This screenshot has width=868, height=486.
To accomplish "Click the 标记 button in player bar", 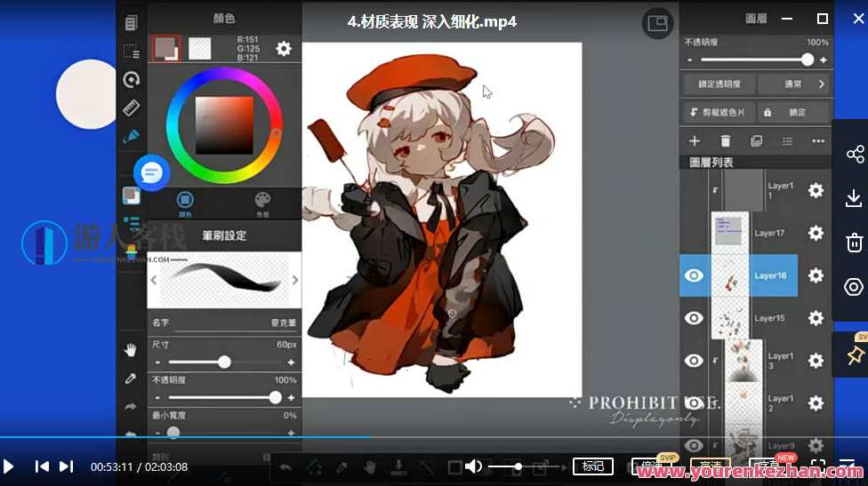I will click(x=593, y=466).
